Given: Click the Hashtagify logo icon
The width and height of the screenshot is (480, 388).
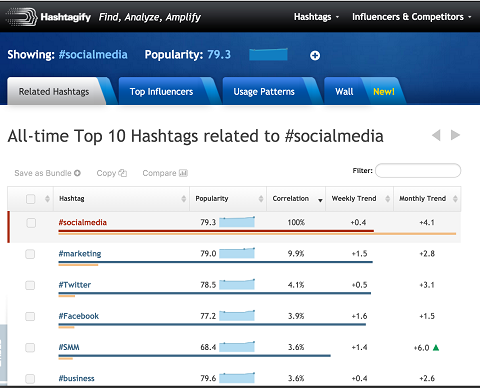Looking at the screenshot, I should (21, 17).
